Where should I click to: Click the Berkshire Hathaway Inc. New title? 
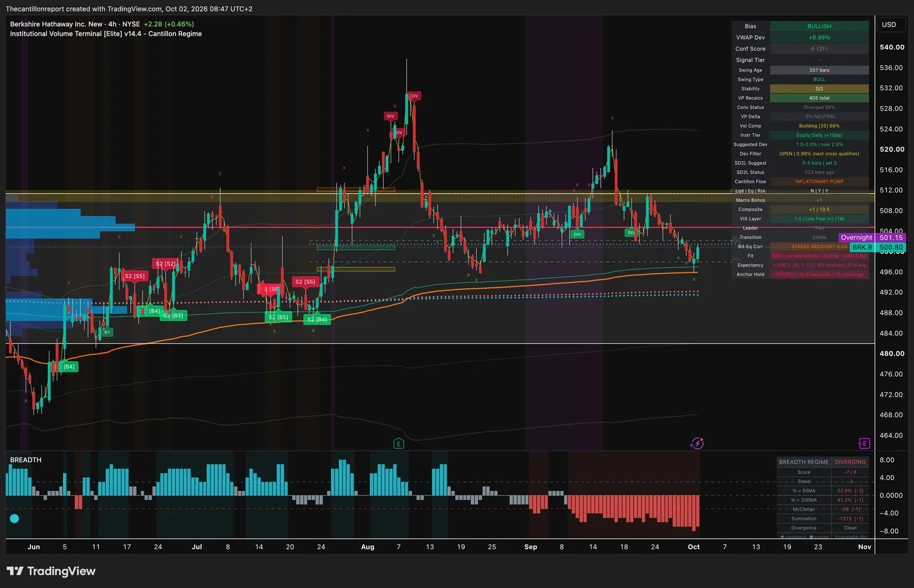pos(56,24)
